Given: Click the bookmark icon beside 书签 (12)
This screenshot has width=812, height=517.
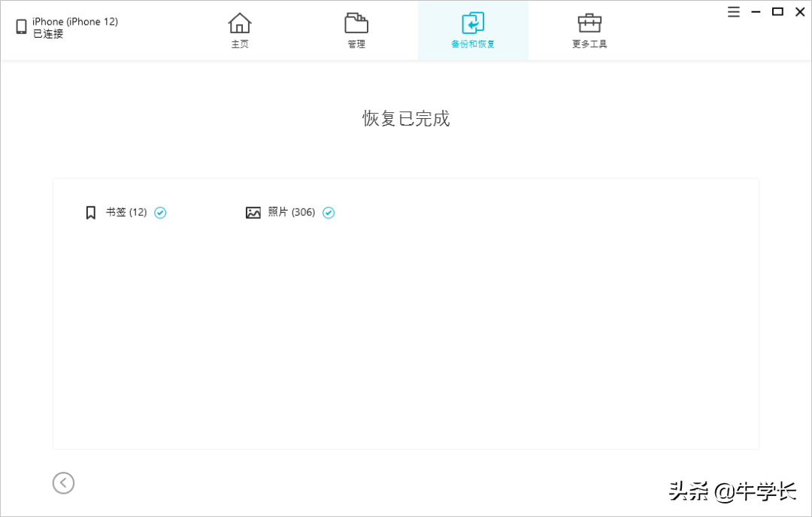Looking at the screenshot, I should coord(90,212).
